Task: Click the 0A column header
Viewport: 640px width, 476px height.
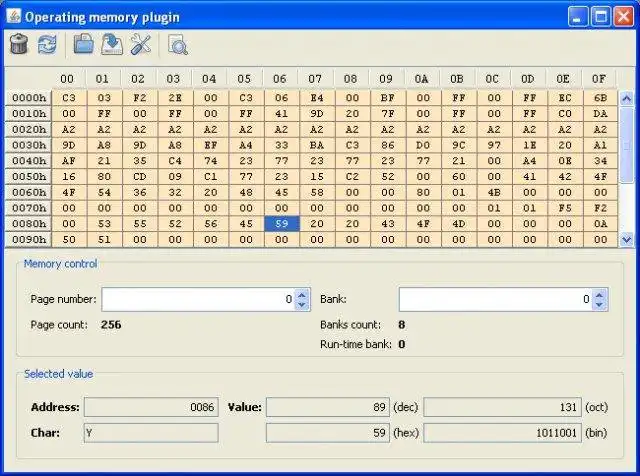Action: point(422,78)
